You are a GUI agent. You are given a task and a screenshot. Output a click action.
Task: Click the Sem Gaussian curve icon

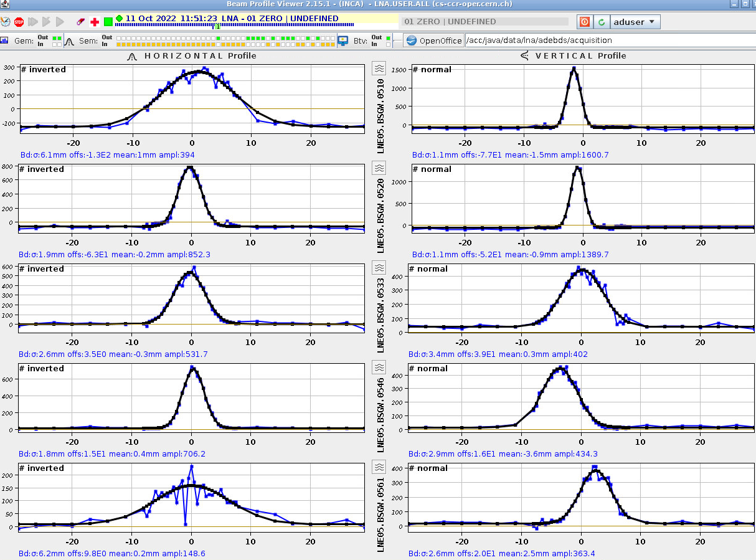(70, 40)
